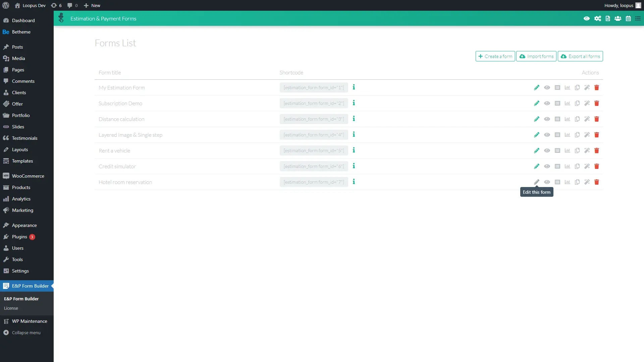
Task: Click the Create a form button
Action: pos(495,56)
